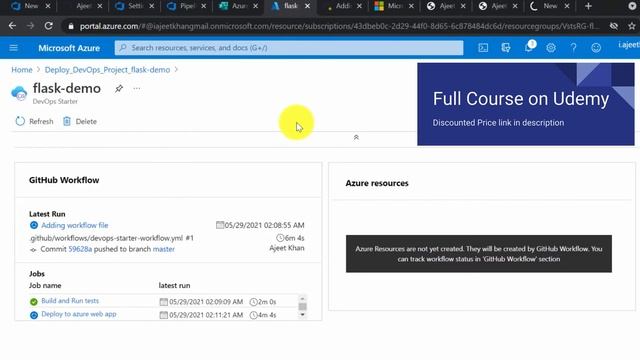Open the Build and Run tests job
Screen dimensions: 640x360
tap(70, 301)
